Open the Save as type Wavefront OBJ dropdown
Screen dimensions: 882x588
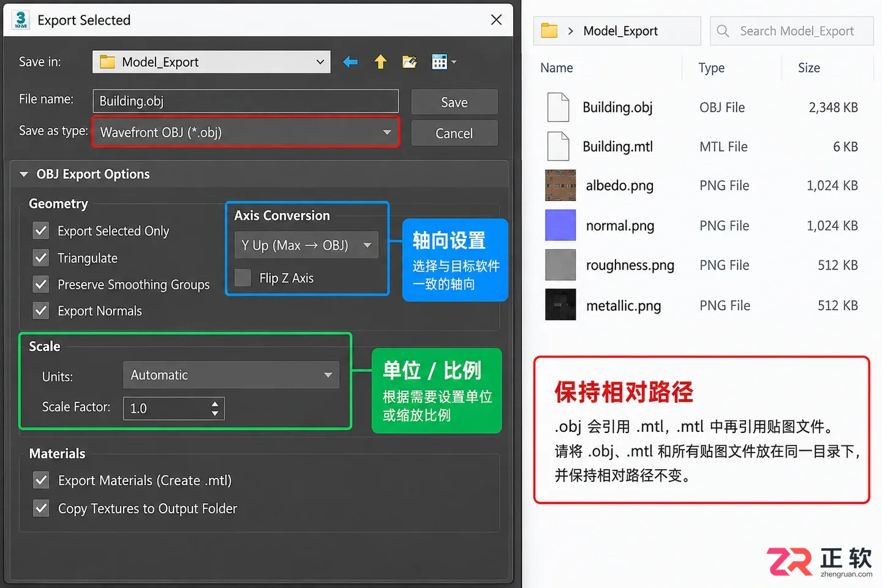point(246,132)
